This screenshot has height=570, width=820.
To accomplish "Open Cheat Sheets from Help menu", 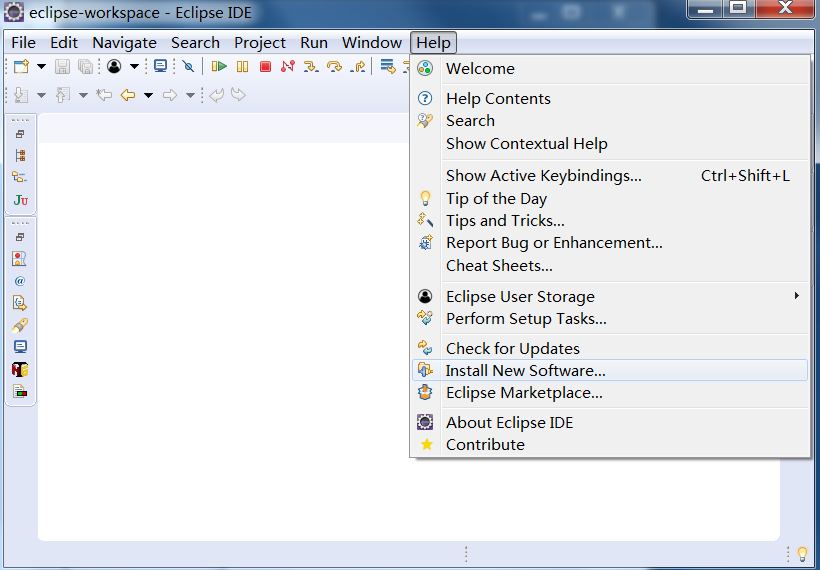I will 610,266.
